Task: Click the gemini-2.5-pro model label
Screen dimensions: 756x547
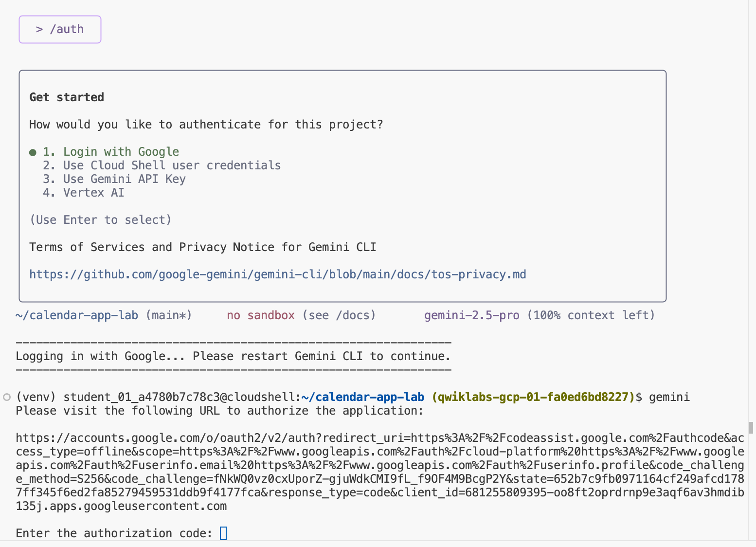Action: tap(471, 315)
